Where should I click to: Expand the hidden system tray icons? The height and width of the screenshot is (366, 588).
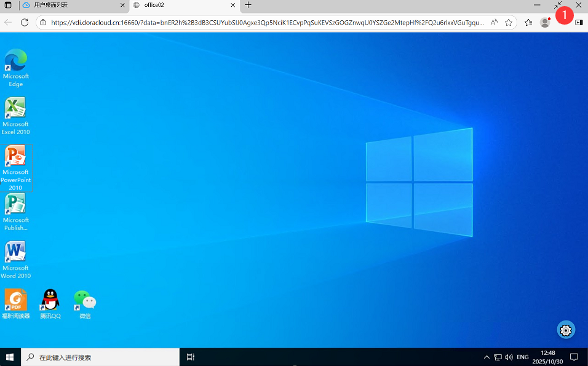pos(487,357)
